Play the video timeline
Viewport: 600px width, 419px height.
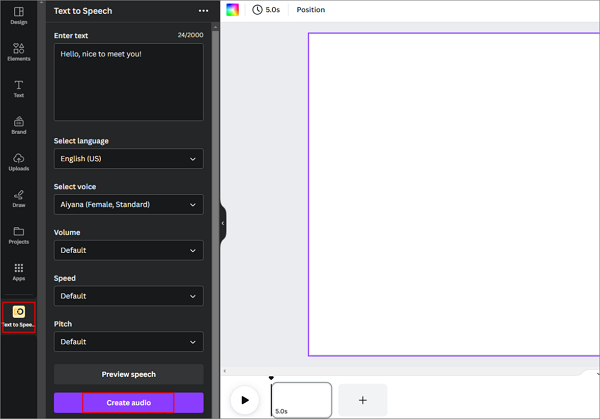point(245,400)
